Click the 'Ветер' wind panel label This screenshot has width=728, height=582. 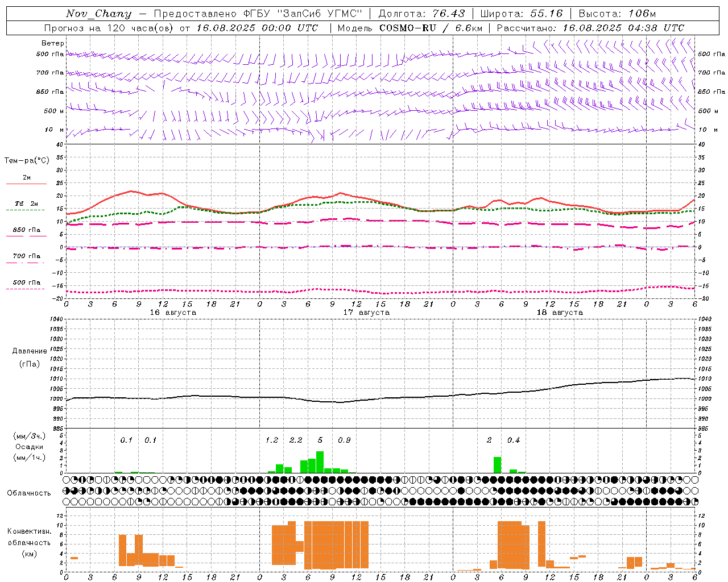(53, 43)
